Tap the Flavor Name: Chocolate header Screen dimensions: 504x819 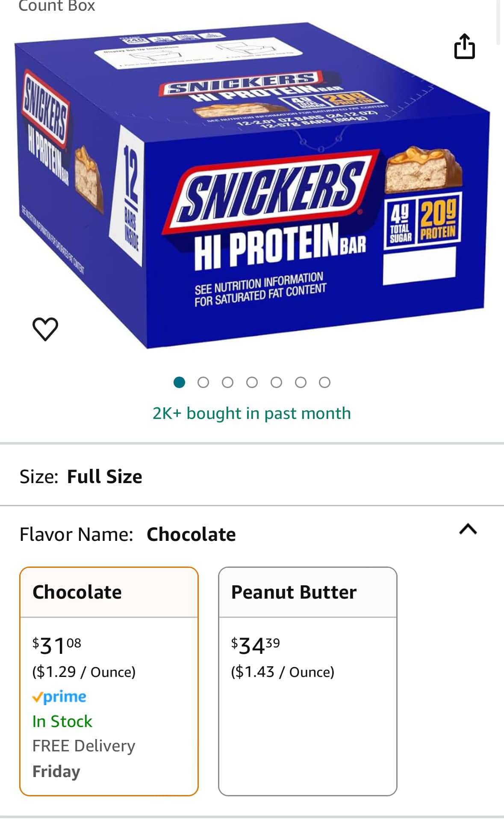(128, 534)
